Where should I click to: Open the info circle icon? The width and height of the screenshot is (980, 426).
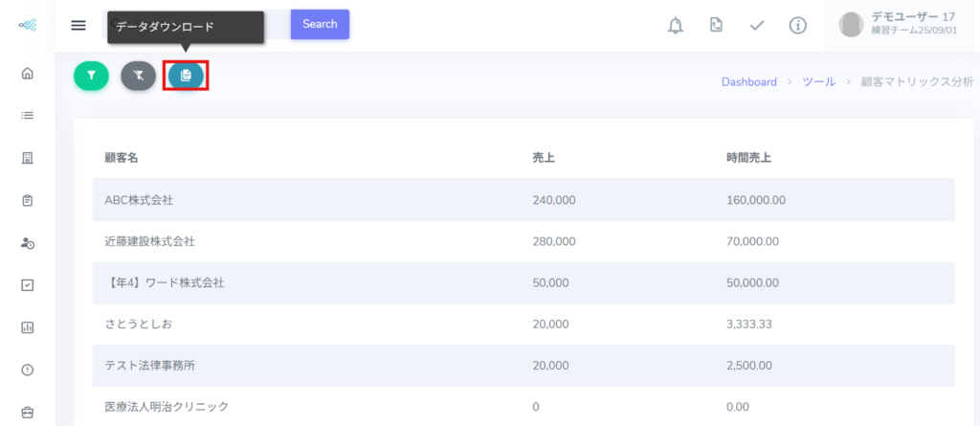[797, 25]
